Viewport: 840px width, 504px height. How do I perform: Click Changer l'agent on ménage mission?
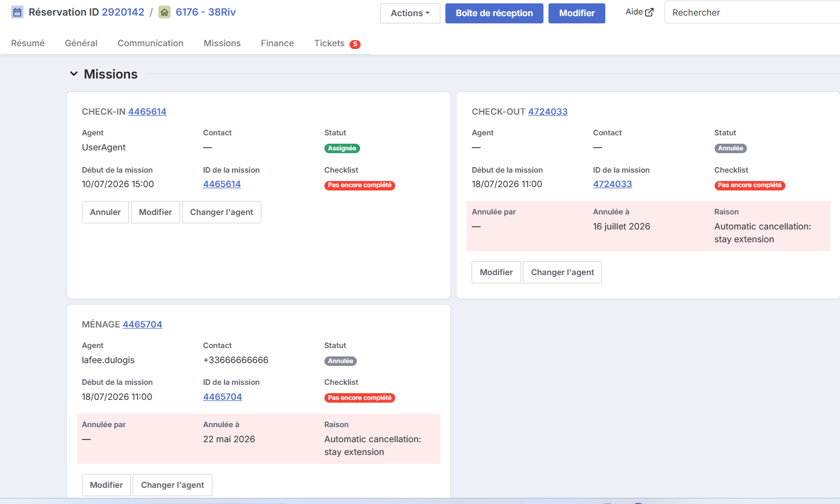click(172, 485)
